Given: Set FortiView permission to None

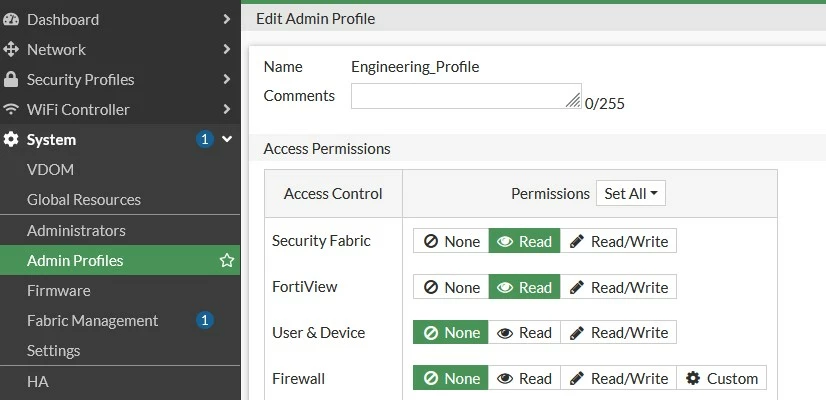Looking at the screenshot, I should pyautogui.click(x=451, y=287).
